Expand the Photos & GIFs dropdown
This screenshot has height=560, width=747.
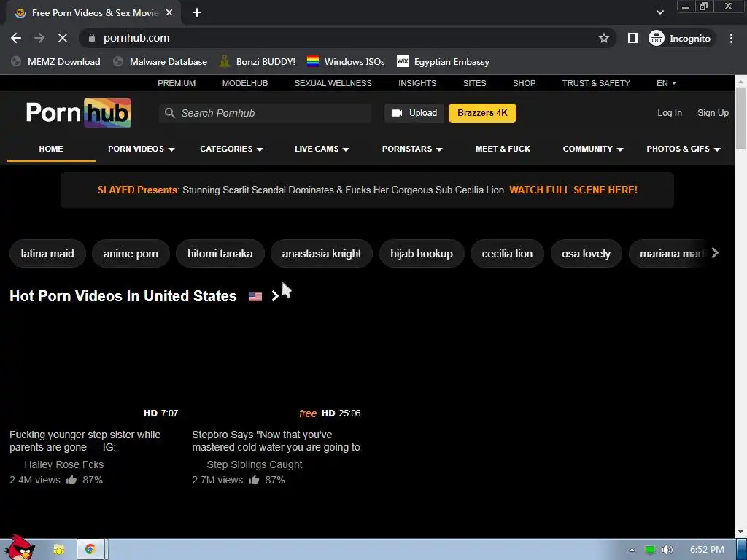683,149
